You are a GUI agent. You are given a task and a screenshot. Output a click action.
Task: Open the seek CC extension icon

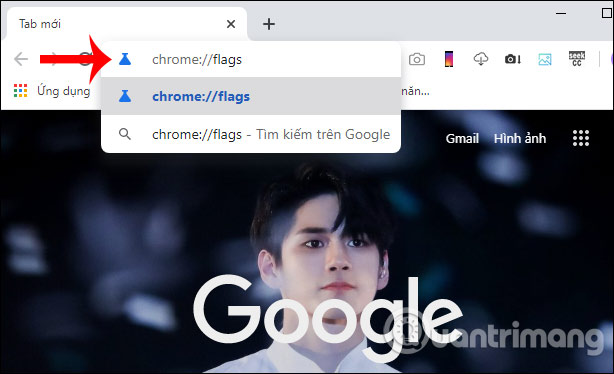coord(577,59)
